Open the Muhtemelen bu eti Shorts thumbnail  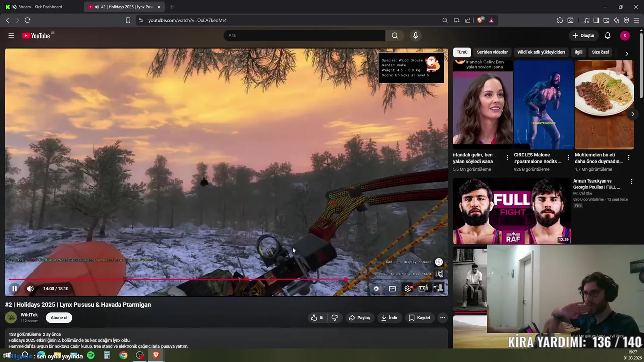604,105
